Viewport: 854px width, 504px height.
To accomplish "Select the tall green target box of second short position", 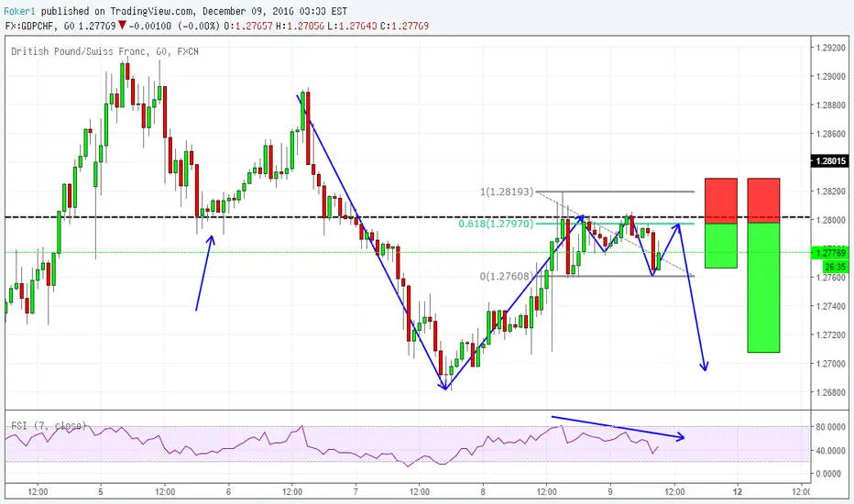I will point(763,288).
